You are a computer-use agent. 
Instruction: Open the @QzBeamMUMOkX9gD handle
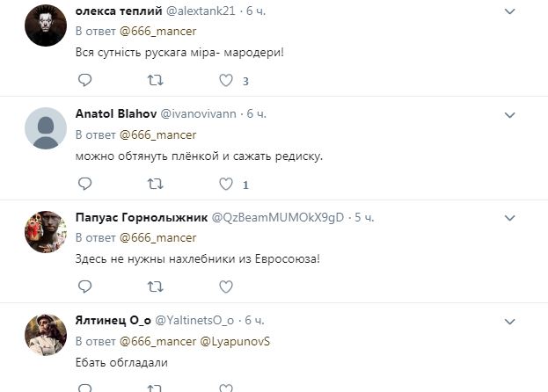[x=278, y=217]
